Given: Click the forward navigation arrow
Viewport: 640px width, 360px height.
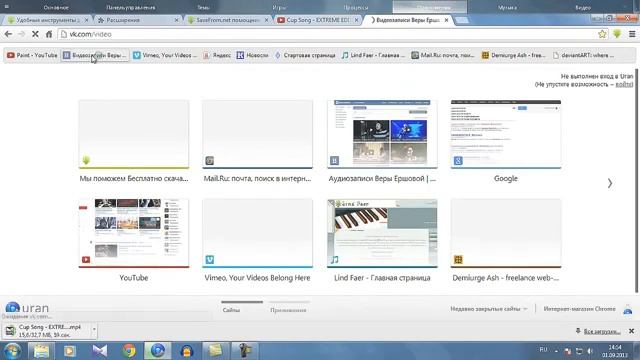Looking at the screenshot, I should point(22,34).
